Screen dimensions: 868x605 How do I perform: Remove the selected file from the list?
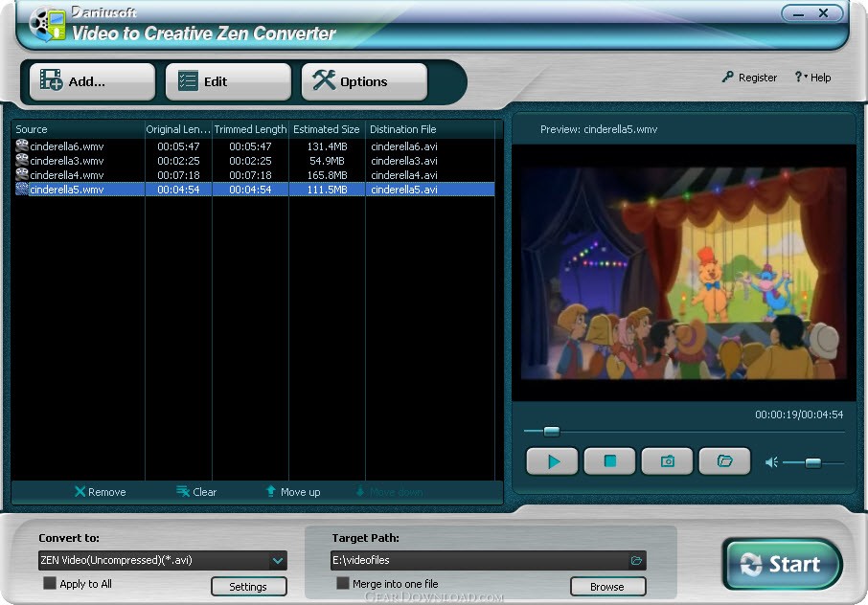coord(101,492)
